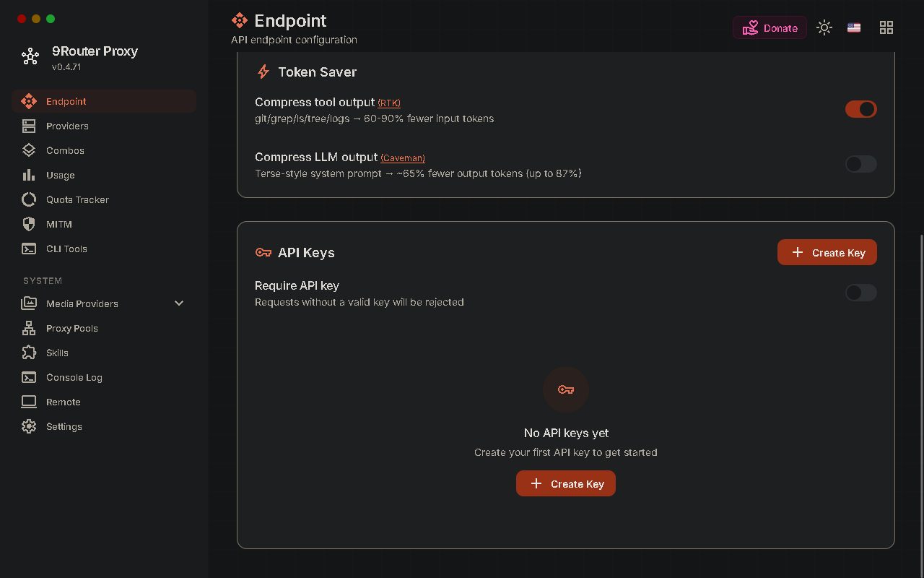Open the RTK link
This screenshot has width=924, height=578.
tap(389, 103)
